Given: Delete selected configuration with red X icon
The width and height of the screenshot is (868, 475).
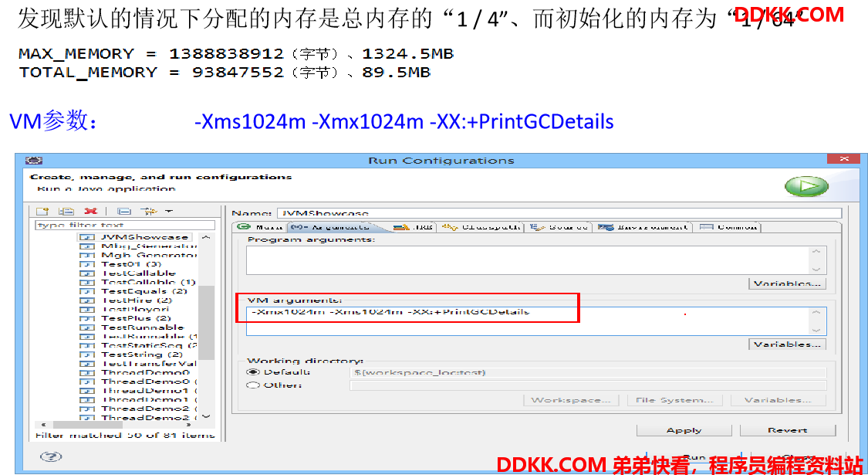Looking at the screenshot, I should 91,211.
